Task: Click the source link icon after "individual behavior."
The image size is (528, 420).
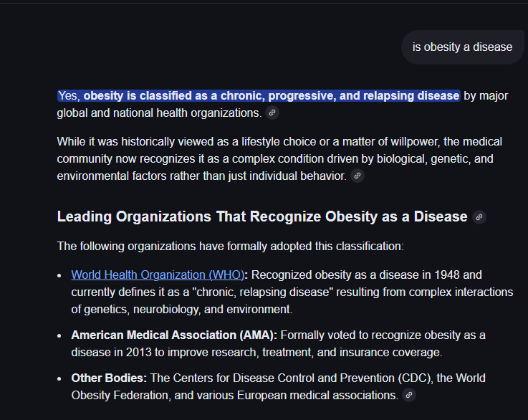Action: point(357,176)
